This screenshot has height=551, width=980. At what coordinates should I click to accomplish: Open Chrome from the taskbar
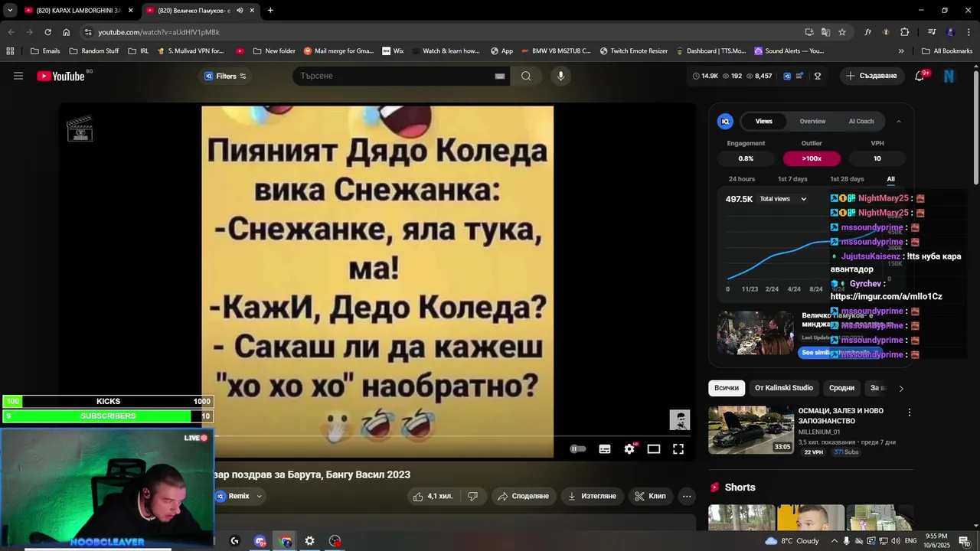(286, 541)
